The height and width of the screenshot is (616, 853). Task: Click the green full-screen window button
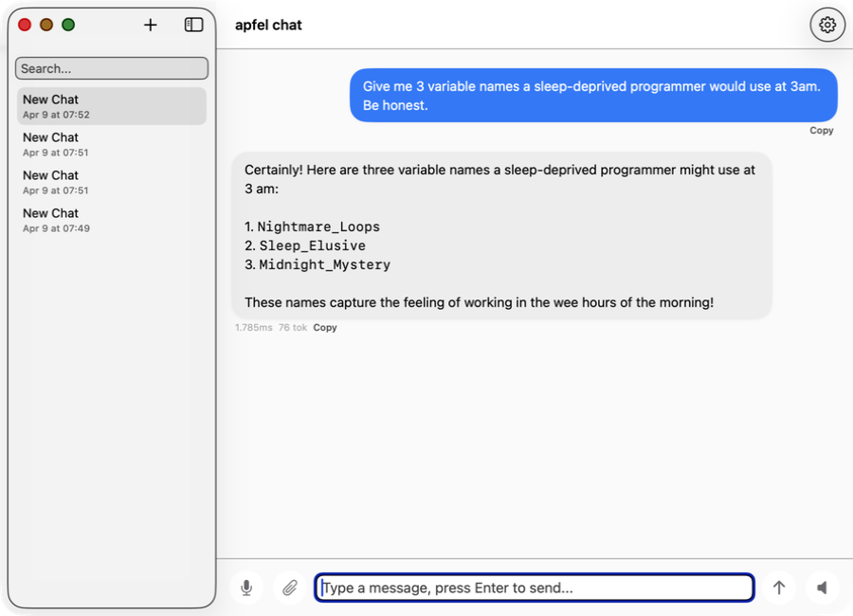click(x=67, y=25)
